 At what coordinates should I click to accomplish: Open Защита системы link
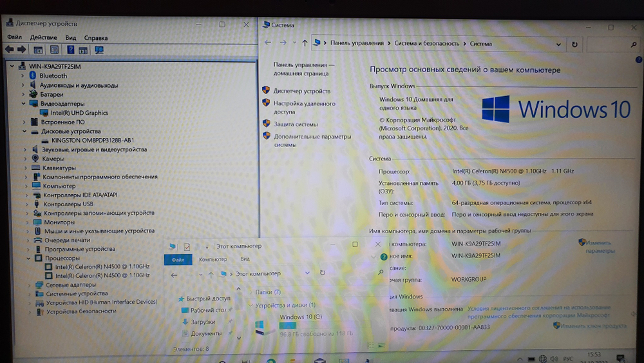(296, 124)
